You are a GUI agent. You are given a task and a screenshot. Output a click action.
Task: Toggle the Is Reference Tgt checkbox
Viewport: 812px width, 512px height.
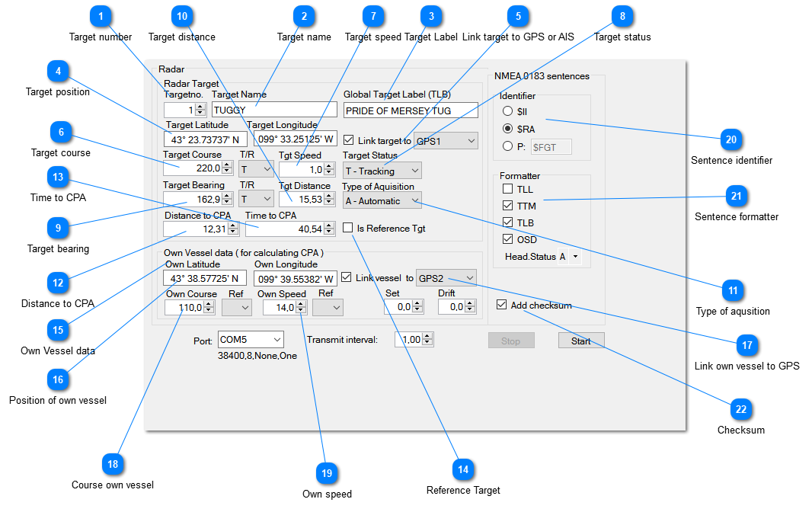(348, 228)
